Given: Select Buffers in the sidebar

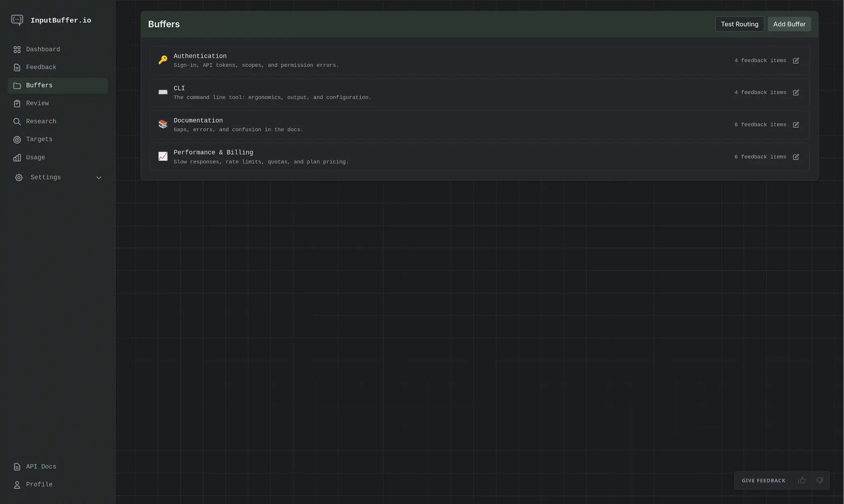Looking at the screenshot, I should [x=58, y=86].
